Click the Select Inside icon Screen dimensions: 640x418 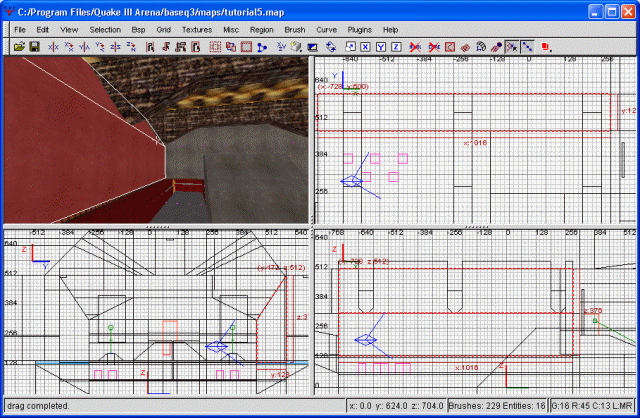tap(196, 47)
